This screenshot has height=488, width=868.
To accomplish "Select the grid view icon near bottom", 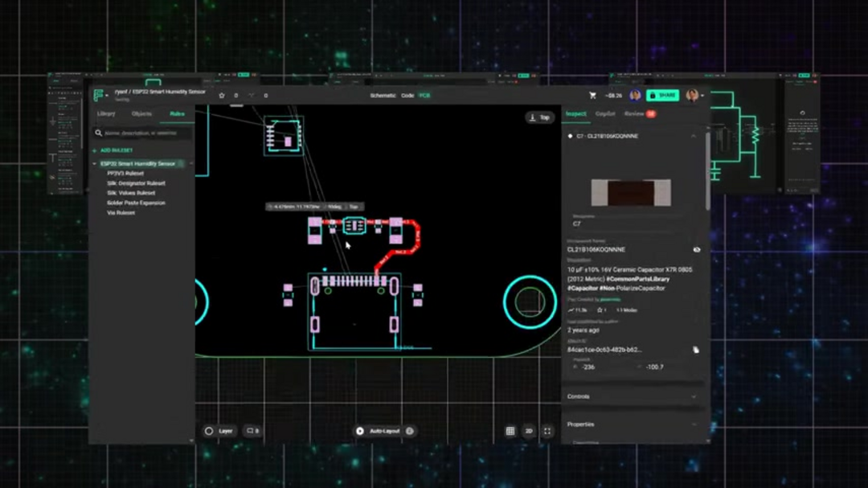I will (x=509, y=431).
